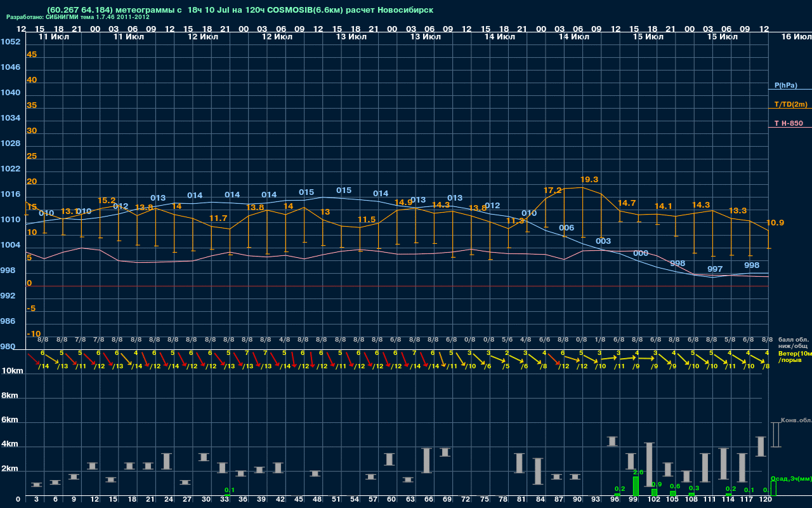Click the precipitation value 0.3
The image size is (812, 508).
[694, 488]
